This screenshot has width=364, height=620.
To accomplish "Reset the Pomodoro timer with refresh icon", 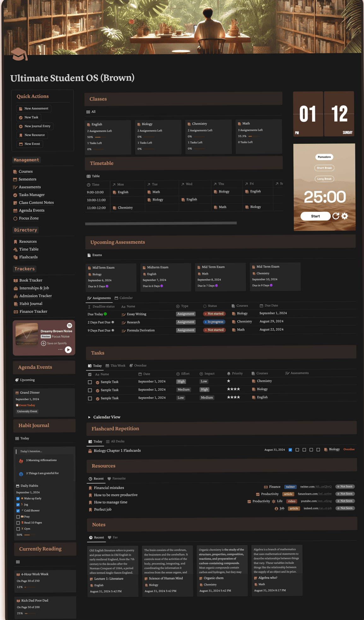I will 336,216.
